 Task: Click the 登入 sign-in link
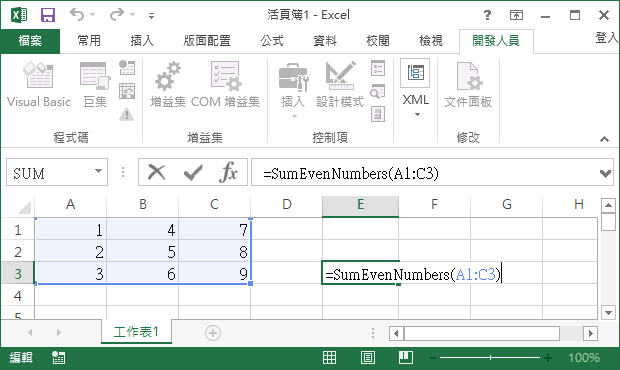[607, 38]
